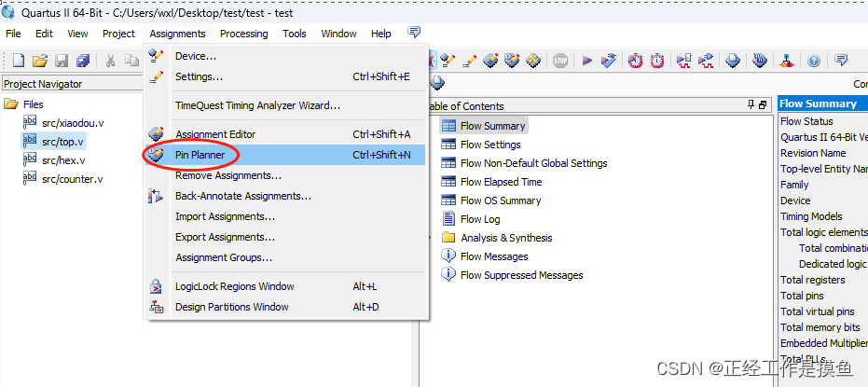Click the feedback speech bubble toolbar icon

click(841, 60)
